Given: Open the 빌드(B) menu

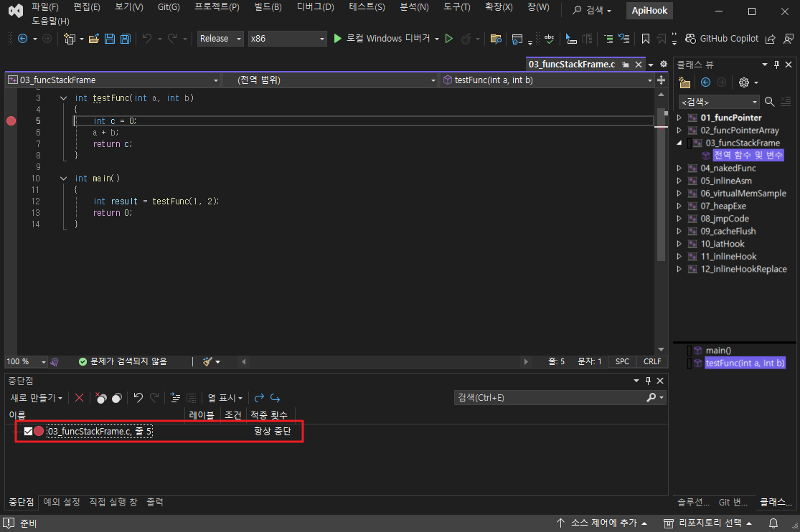Looking at the screenshot, I should point(268,7).
